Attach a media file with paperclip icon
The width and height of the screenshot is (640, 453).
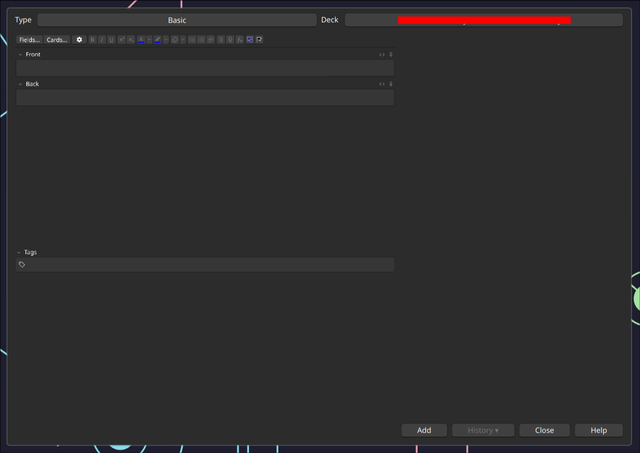(221, 40)
